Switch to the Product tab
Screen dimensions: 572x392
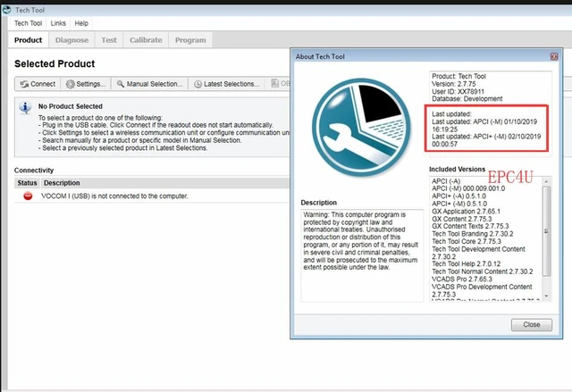click(x=28, y=40)
